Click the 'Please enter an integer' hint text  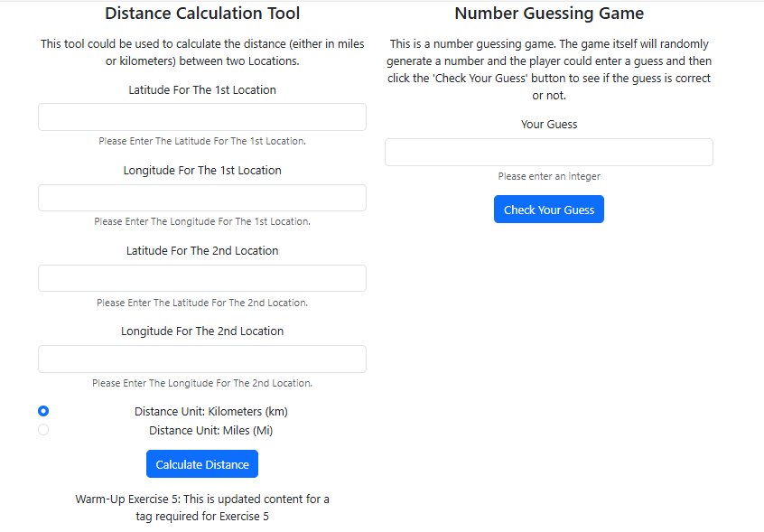tap(549, 177)
